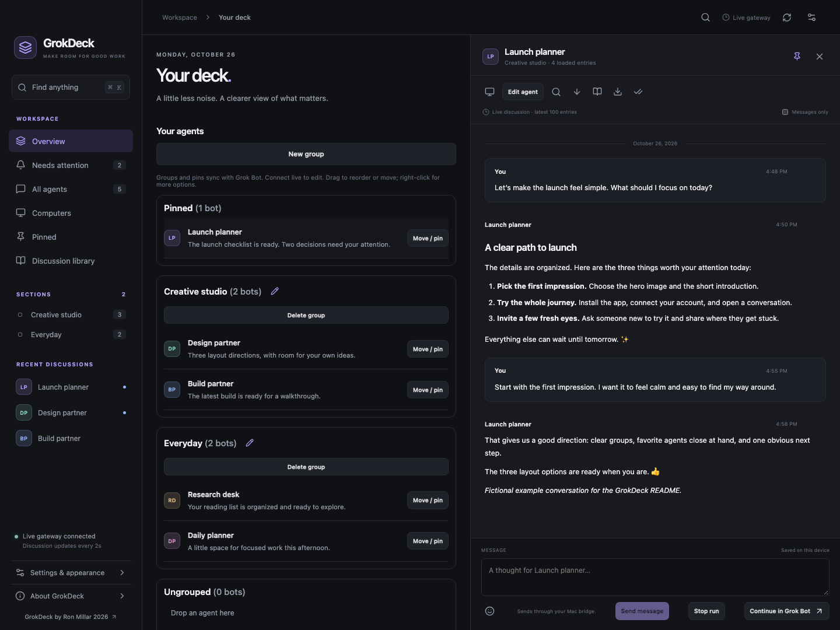This screenshot has width=840, height=630.
Task: Close the Launch planner panel
Action: [x=820, y=57]
